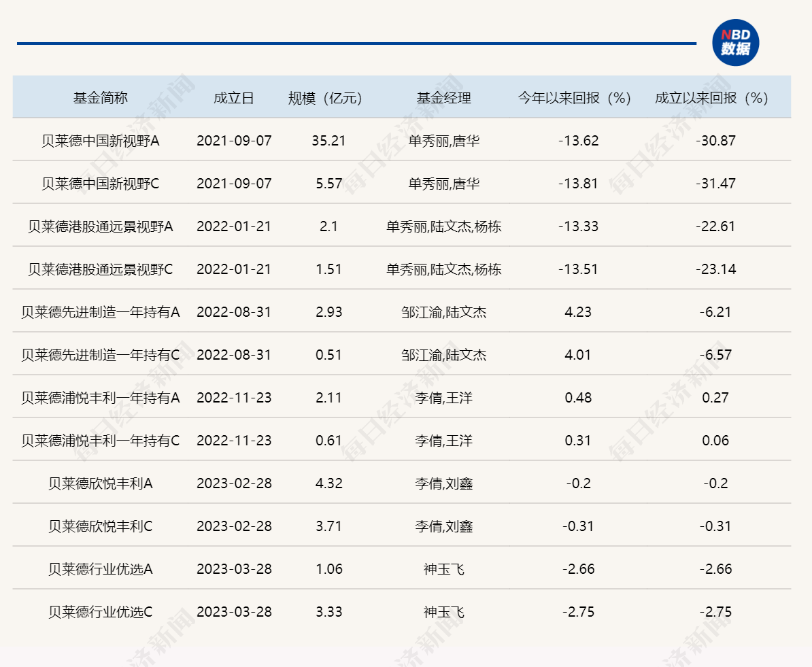The image size is (812, 667).
Task: Select fund name 贝莱德先进制造一年持有C
Action: [101, 355]
